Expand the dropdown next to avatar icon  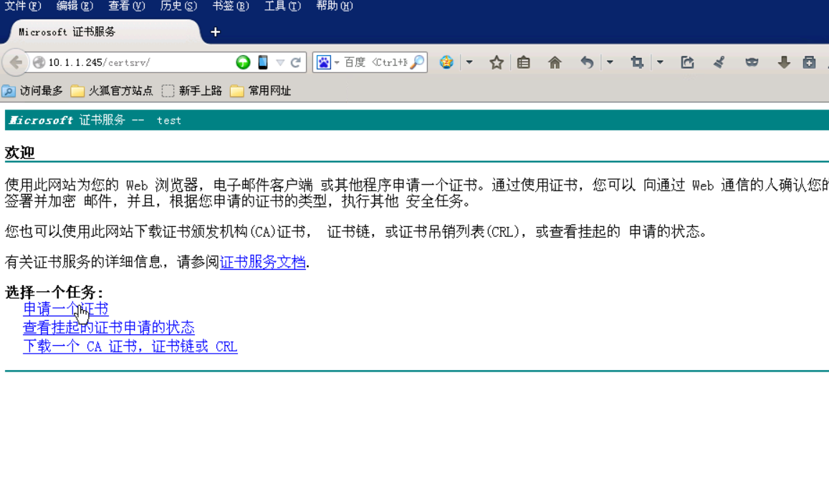(x=469, y=62)
